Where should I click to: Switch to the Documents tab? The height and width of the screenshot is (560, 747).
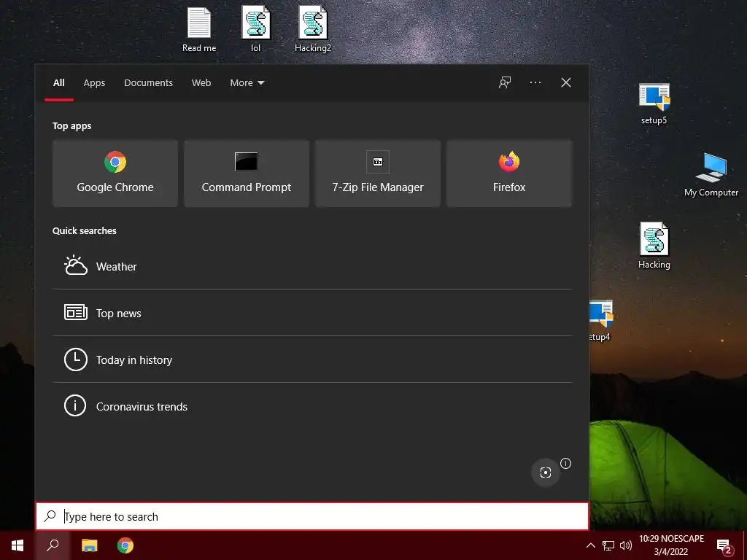(x=148, y=83)
